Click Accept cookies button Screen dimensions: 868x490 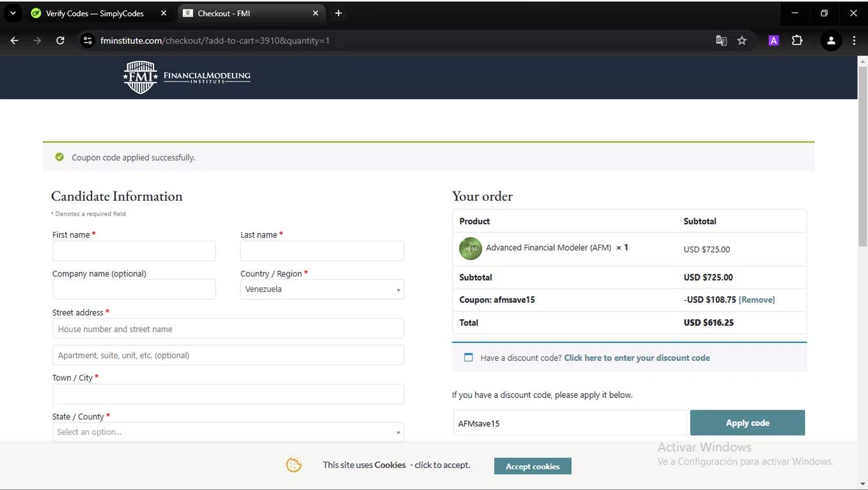(533, 466)
